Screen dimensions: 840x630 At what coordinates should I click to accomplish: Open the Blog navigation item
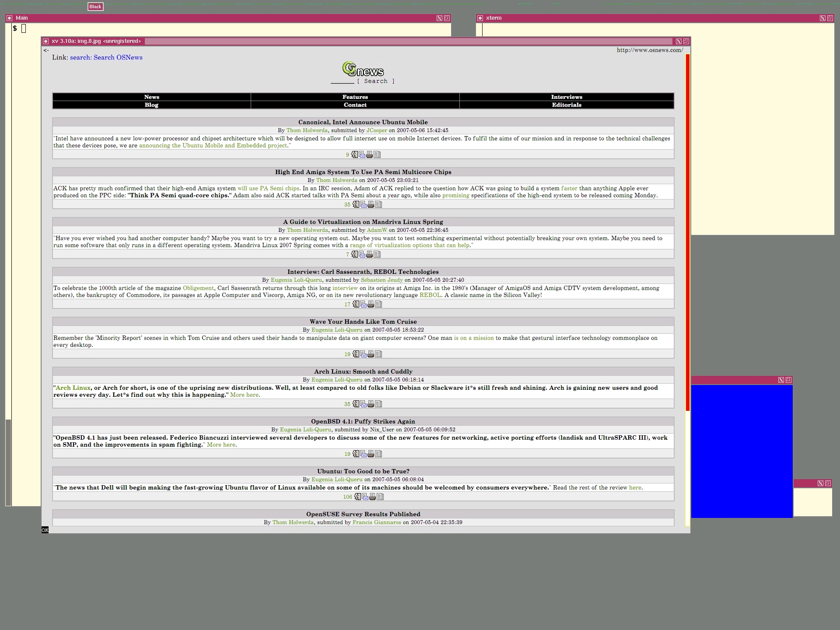(x=151, y=105)
